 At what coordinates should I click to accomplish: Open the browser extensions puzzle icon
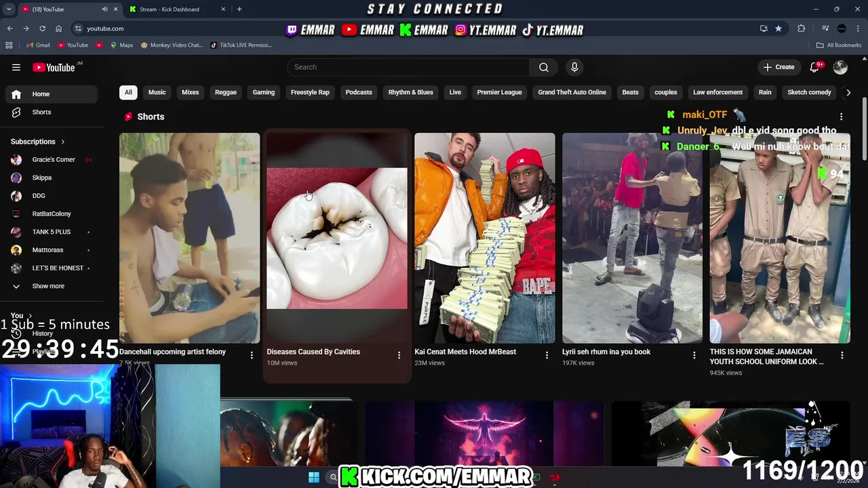point(802,28)
